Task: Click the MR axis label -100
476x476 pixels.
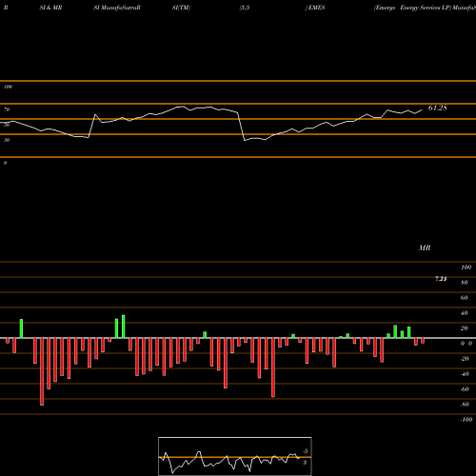Action: [x=466, y=420]
